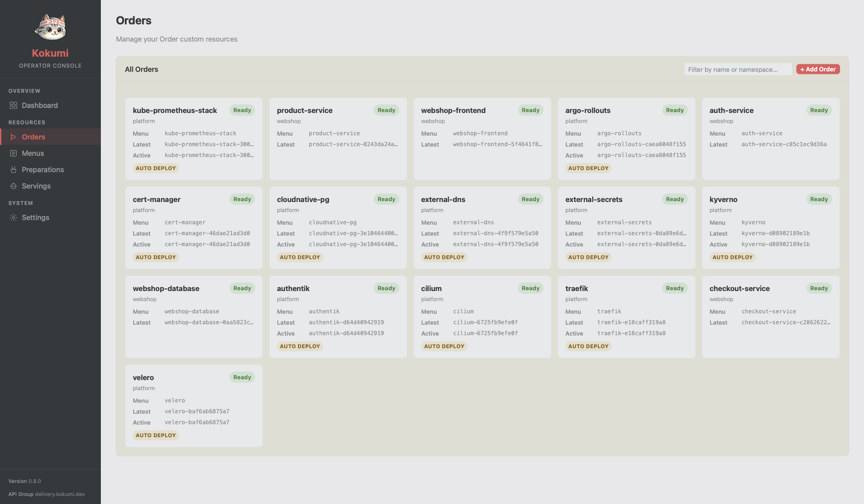Click AUTO DEPLOY tag on cert-manager
Image resolution: width=864 pixels, height=504 pixels.
[155, 257]
